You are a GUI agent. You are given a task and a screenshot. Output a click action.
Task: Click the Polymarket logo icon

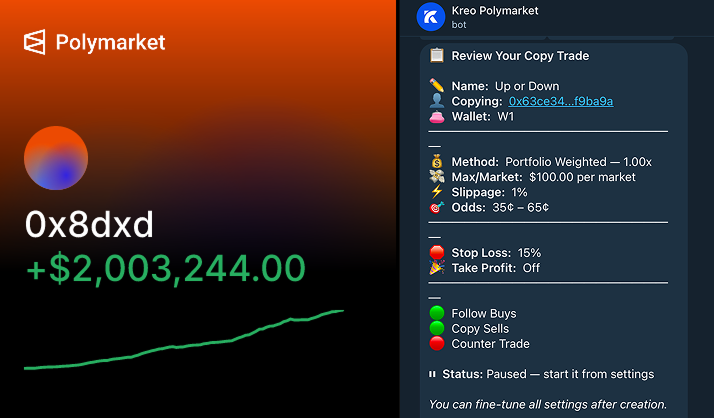(x=35, y=42)
